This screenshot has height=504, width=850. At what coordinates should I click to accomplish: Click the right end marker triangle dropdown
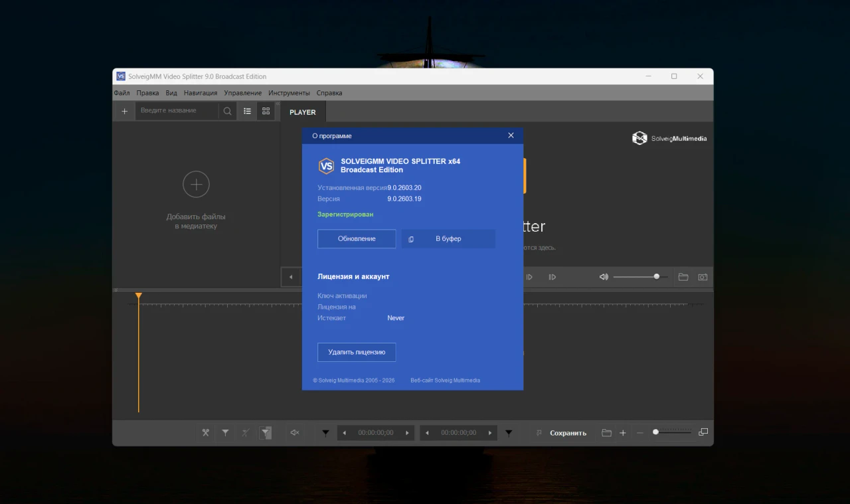tap(509, 433)
